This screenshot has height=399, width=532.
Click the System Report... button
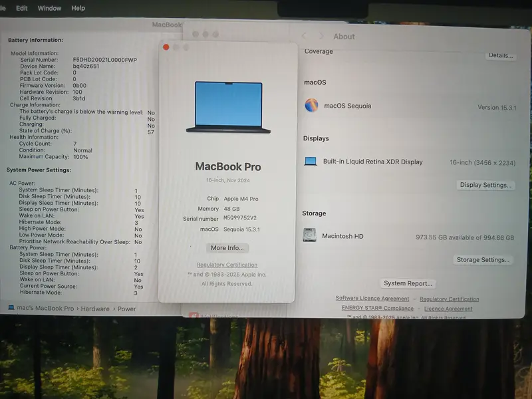coord(409,283)
